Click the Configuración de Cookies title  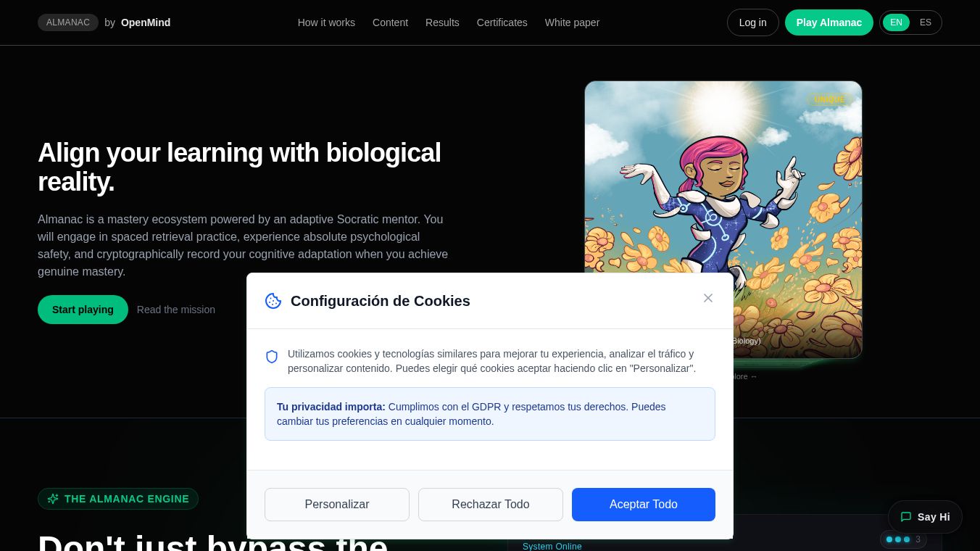[381, 301]
